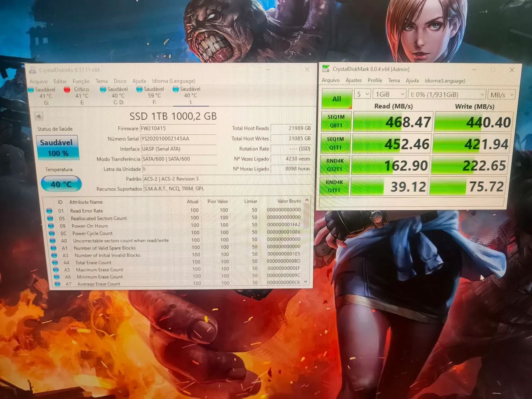Click the Attribute Name column header

[x=86, y=202]
